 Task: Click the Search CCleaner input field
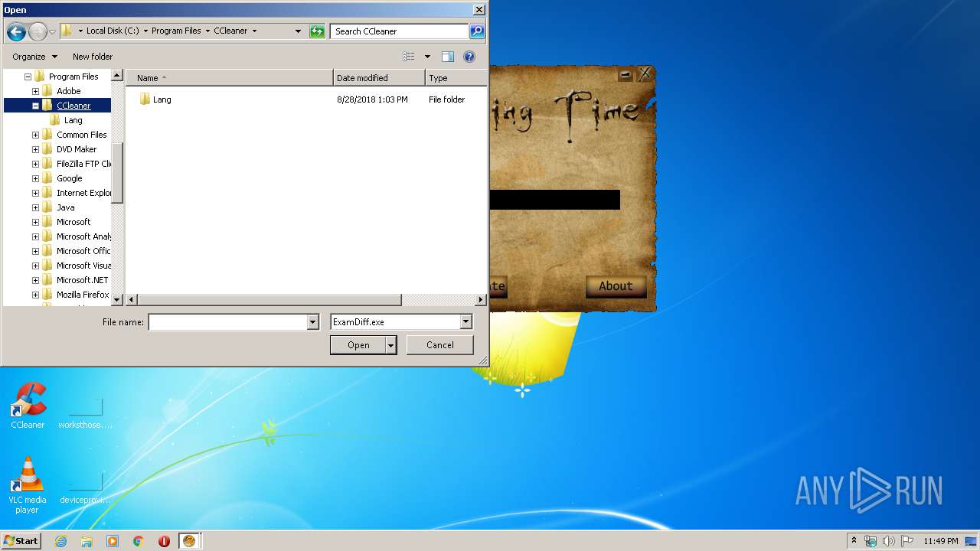[399, 31]
